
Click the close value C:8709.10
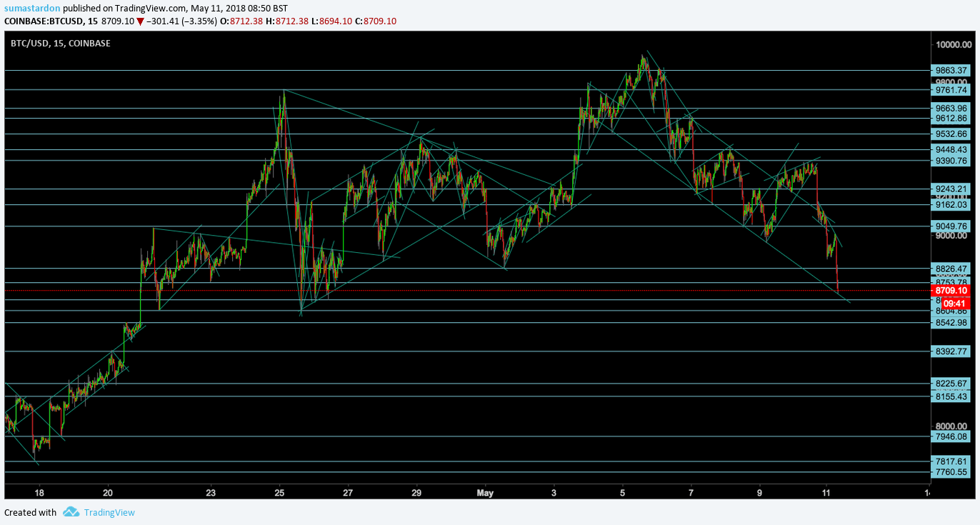377,21
